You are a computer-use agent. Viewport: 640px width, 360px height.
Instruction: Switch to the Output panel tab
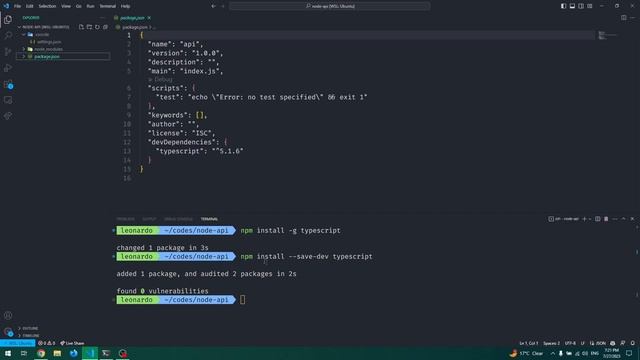coord(149,219)
